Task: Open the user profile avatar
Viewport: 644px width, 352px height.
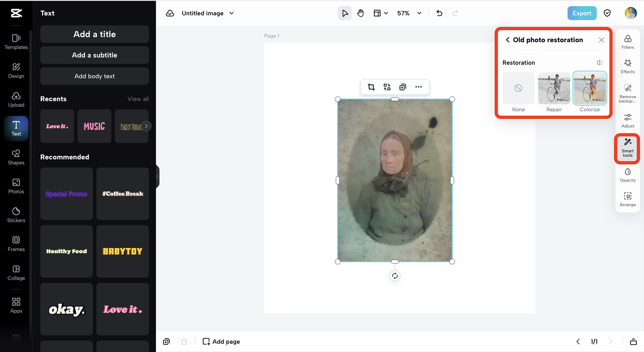Action: 630,13
